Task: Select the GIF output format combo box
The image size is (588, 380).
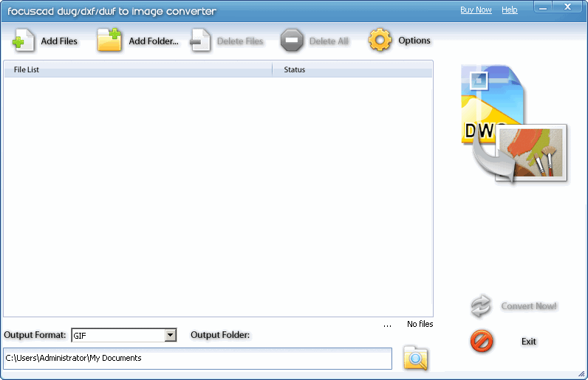Action: 117,335
